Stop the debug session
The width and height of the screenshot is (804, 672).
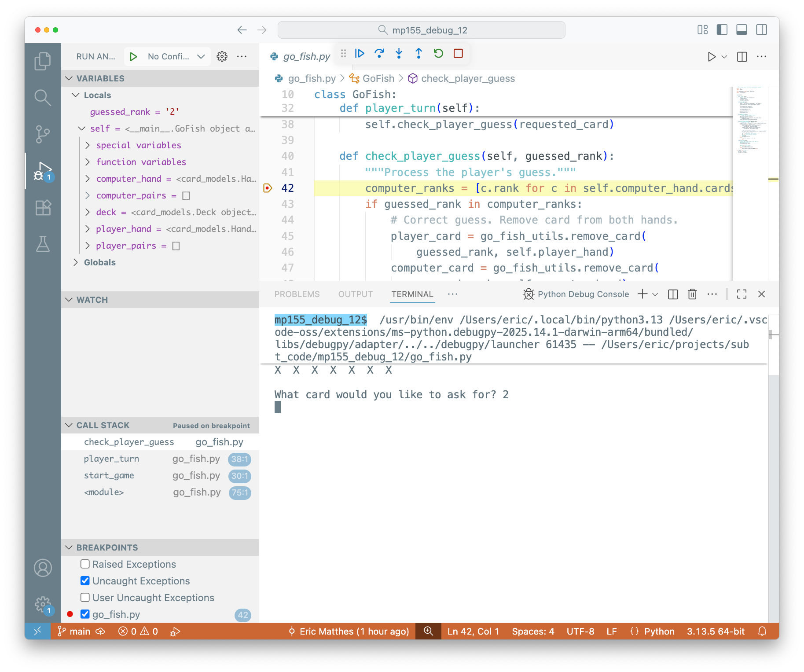point(458,53)
